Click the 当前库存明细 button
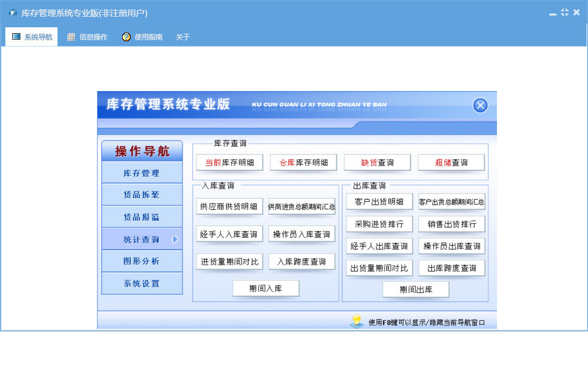This screenshot has width=588, height=390. click(x=229, y=162)
